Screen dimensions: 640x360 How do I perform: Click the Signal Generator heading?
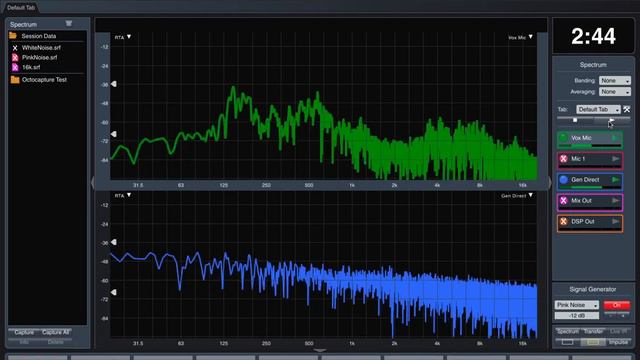click(593, 289)
